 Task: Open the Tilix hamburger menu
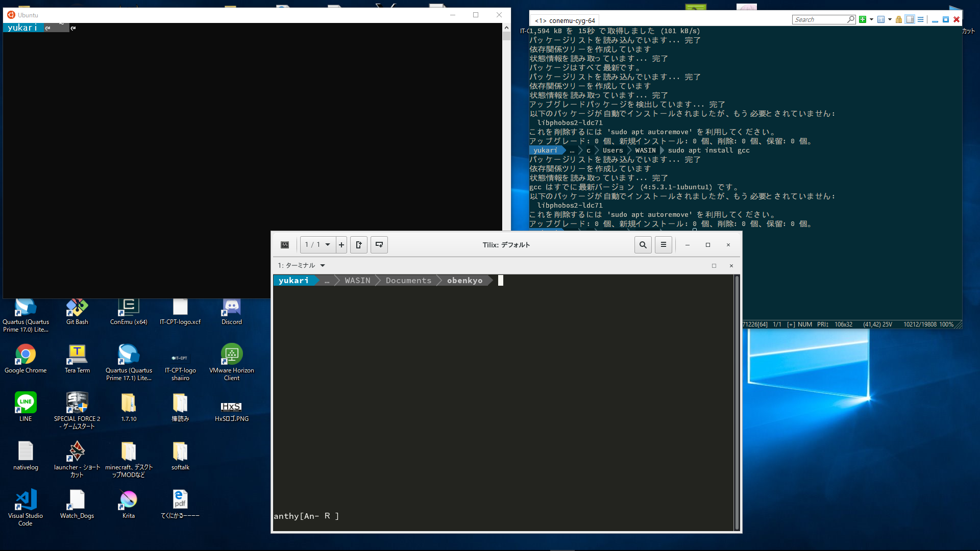click(664, 245)
